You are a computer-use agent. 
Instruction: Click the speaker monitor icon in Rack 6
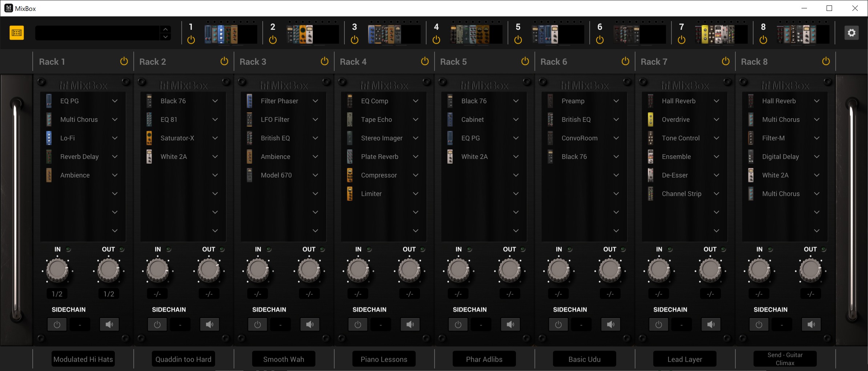(611, 324)
